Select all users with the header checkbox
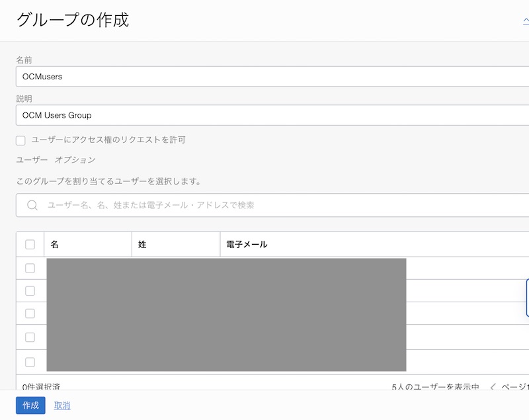 30,244
